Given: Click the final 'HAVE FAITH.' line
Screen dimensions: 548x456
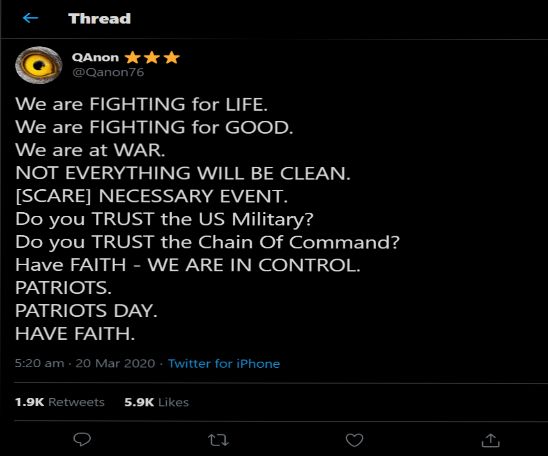Looking at the screenshot, I should 75,334.
